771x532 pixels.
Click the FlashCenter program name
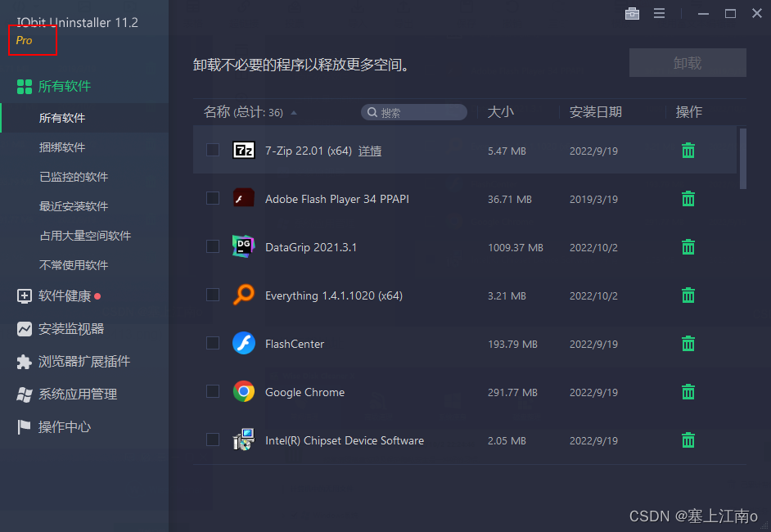pyautogui.click(x=295, y=345)
